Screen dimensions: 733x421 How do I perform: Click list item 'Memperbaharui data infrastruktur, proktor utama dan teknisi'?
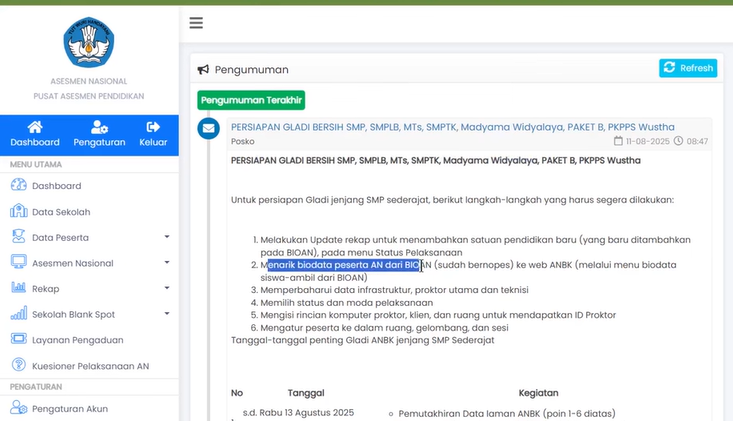(394, 290)
